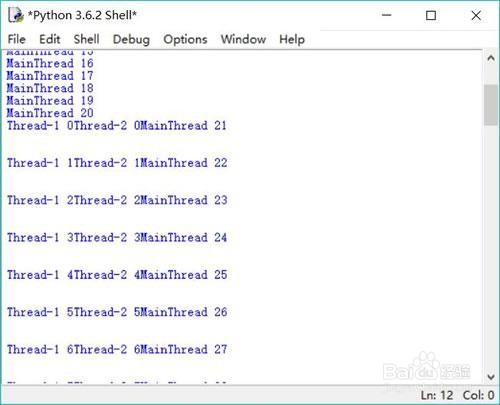Click the vertical scrollbar thumb
Screen dimensions: 500x405
(491, 105)
